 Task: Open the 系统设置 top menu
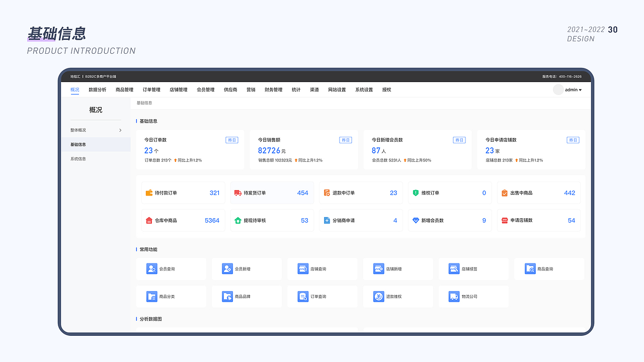click(364, 90)
